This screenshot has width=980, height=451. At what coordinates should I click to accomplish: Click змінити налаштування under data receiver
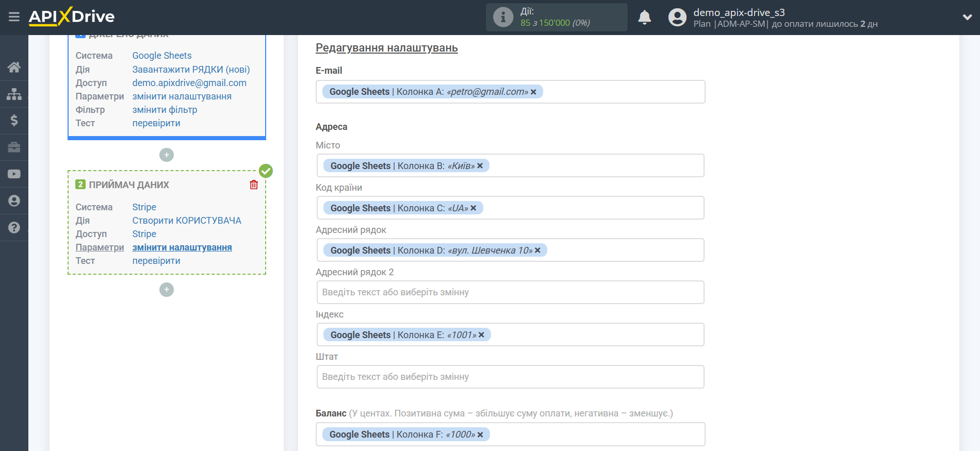(182, 247)
